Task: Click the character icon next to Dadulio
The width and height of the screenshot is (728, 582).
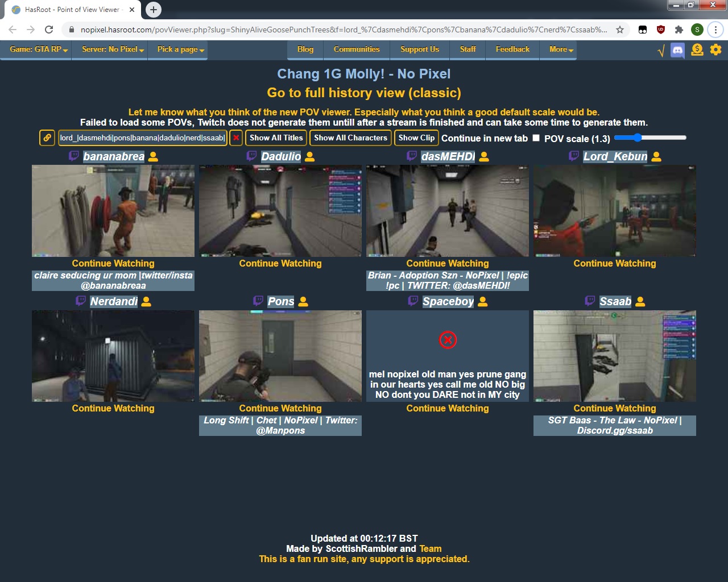Action: point(310,157)
